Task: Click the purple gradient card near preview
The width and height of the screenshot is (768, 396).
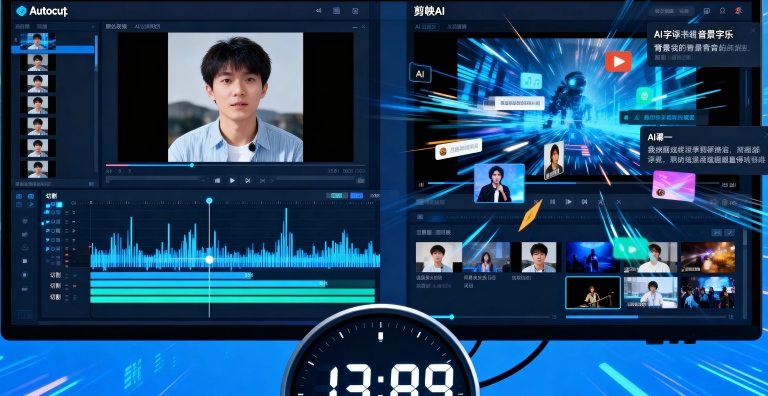Action: click(x=674, y=185)
